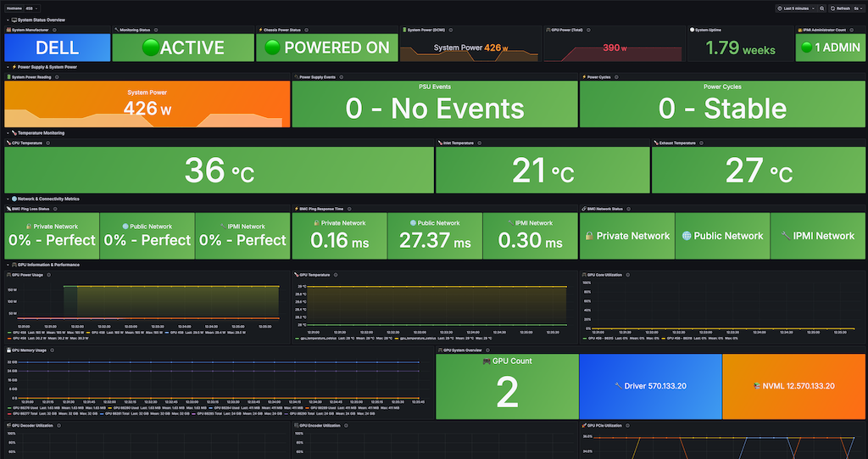
Task: Show info icon beside System Power (DCMI)
Action: click(451, 30)
